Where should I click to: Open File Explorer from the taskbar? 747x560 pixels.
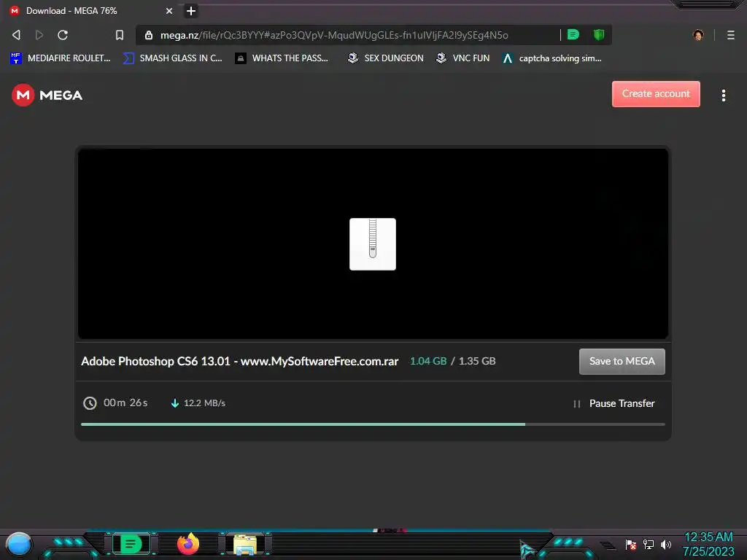pyautogui.click(x=245, y=545)
